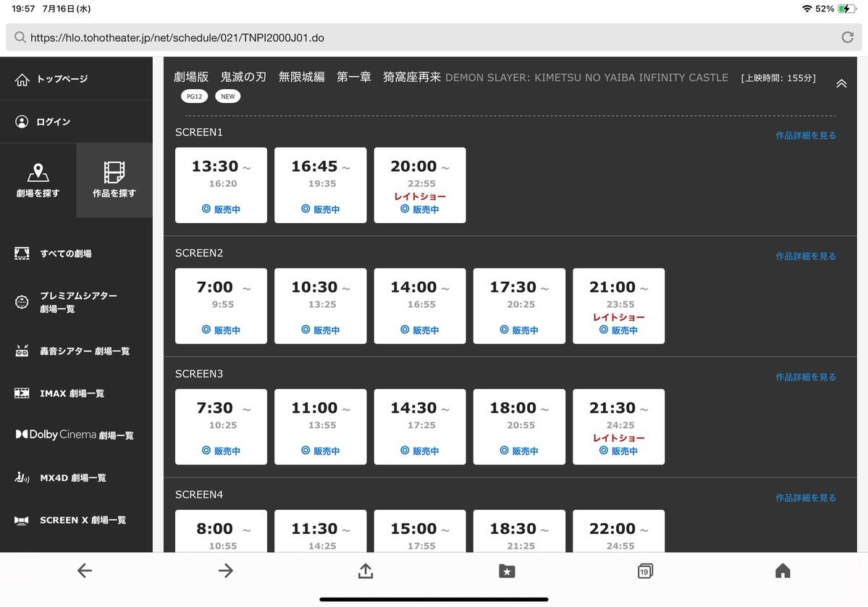The image size is (868, 607).
Task: Select SCREEN4 18:30 showtime
Action: pos(519,530)
